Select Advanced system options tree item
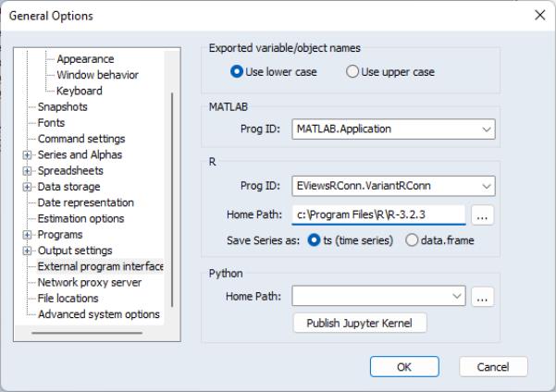The image size is (556, 392). click(98, 314)
